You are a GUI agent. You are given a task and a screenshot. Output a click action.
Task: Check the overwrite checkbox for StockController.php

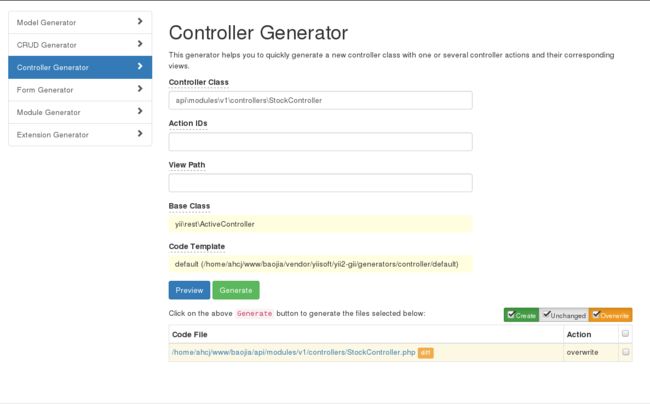click(x=625, y=352)
